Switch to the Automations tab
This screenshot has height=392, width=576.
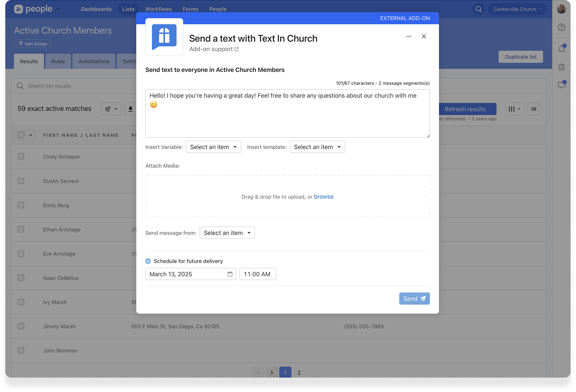coord(94,61)
